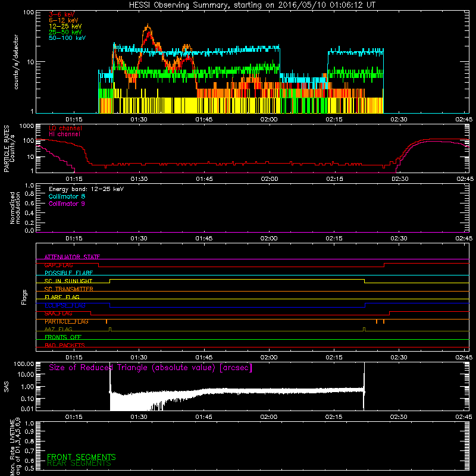
Task: Select the Collimator 9 legend label
Action: pos(67,203)
